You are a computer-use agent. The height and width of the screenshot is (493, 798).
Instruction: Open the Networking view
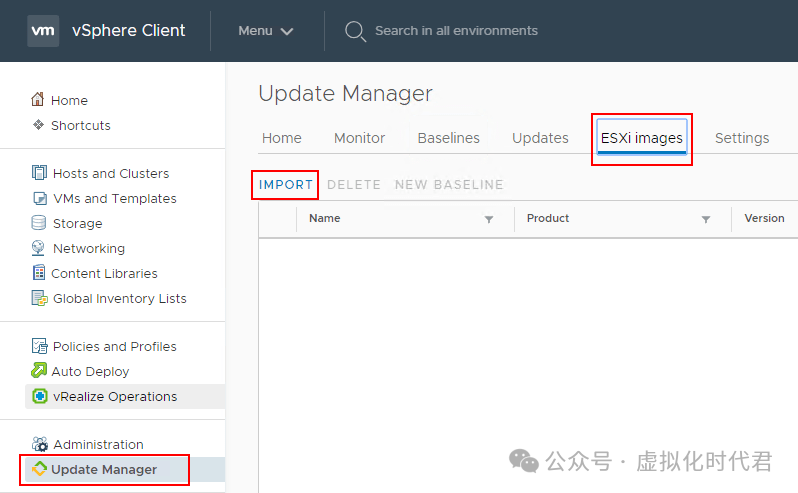89,248
